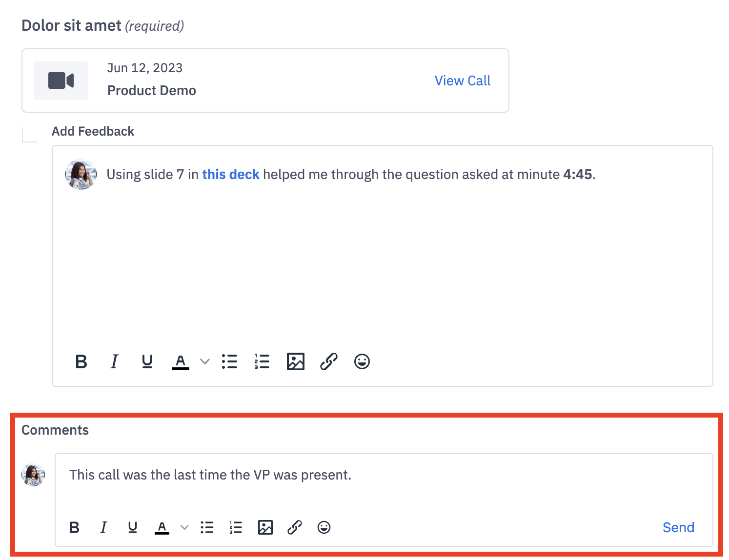Insert an image into the feedback editor

(x=296, y=361)
